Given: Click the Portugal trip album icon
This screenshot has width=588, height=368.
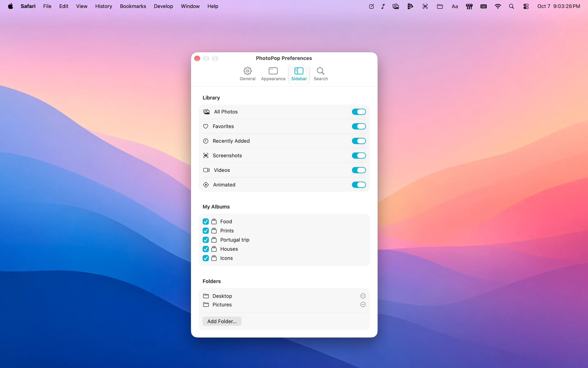Looking at the screenshot, I should click(214, 240).
